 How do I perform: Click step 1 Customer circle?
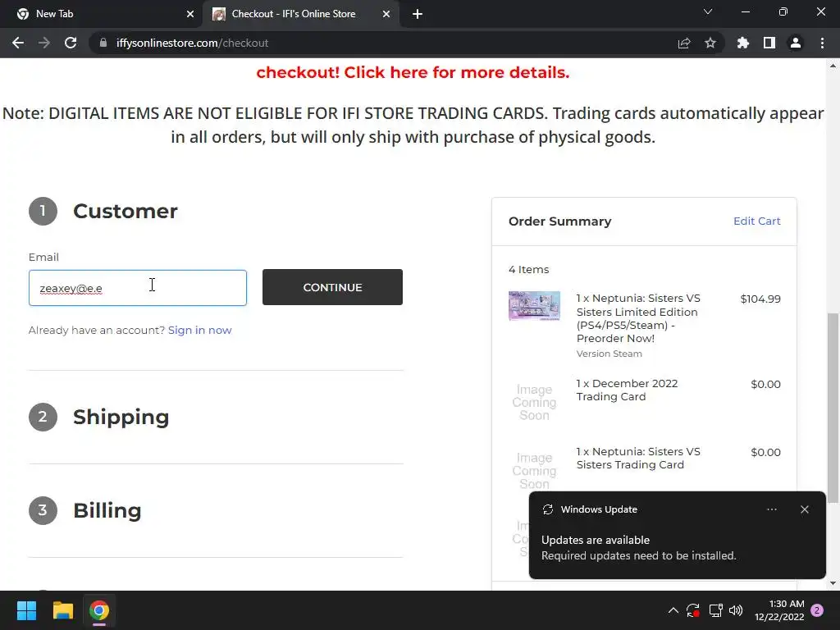click(43, 211)
